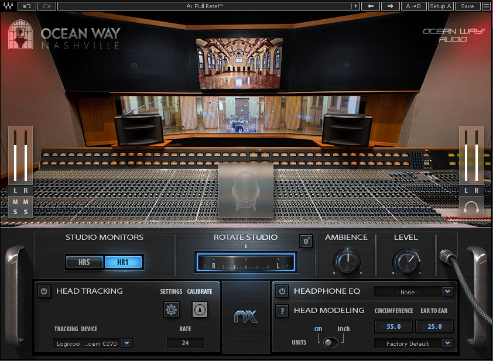
Task: Click the tracking Rate value field
Action: point(185,343)
